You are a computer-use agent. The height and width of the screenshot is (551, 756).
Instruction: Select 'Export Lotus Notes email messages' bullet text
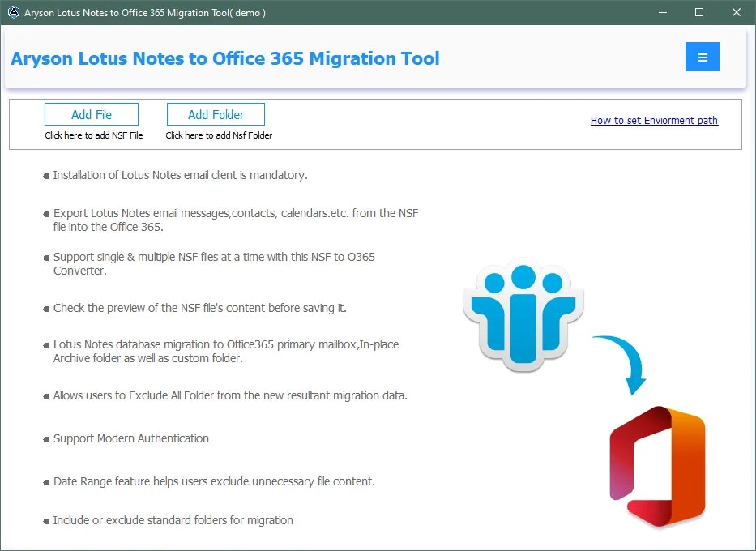236,220
